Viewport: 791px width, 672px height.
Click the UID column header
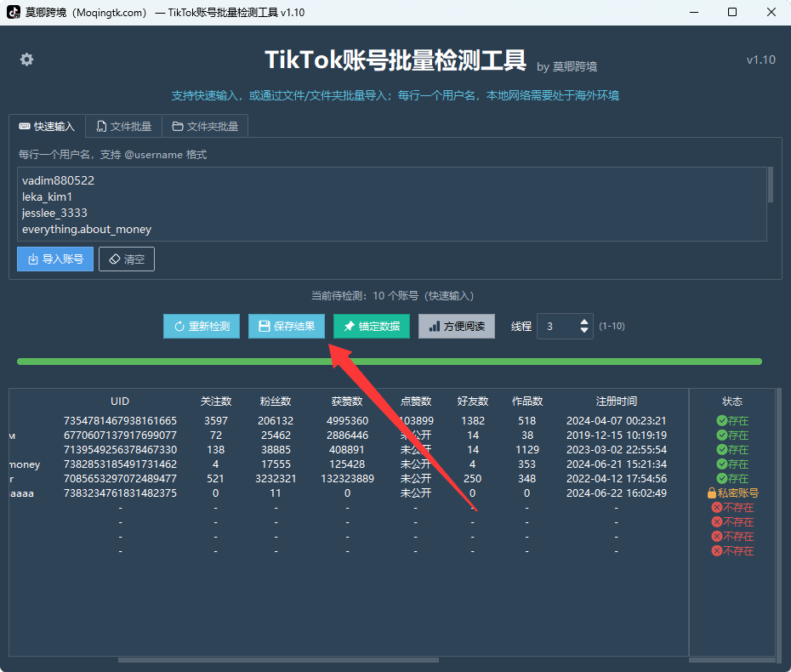coord(120,401)
